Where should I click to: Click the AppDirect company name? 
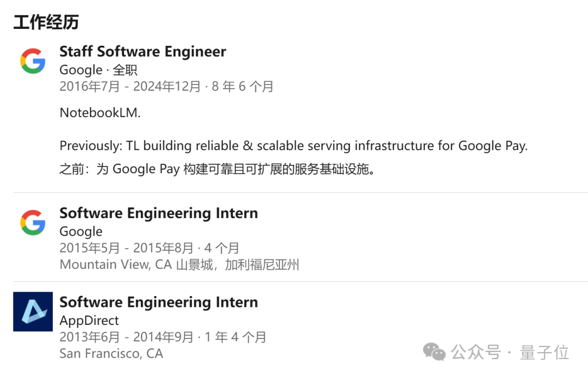coord(89,320)
